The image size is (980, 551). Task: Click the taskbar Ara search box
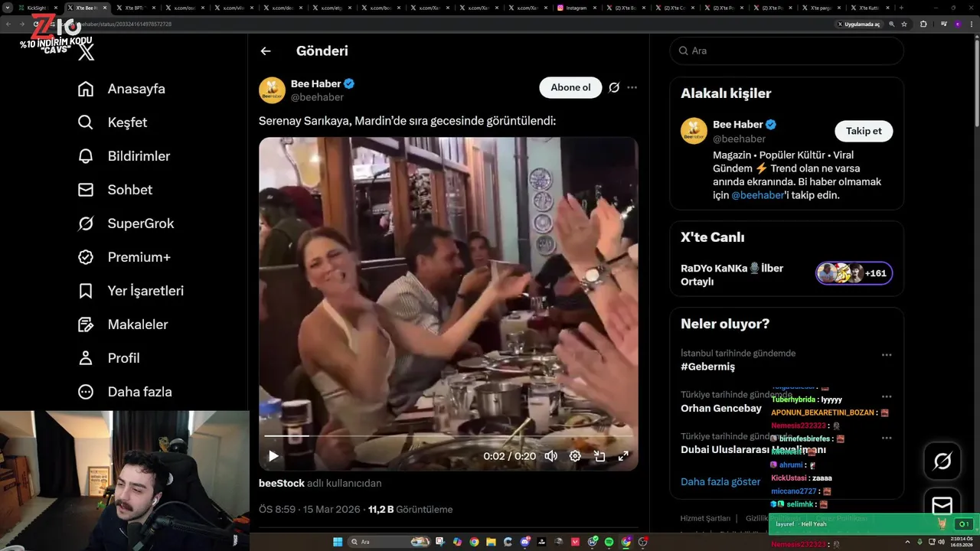[389, 542]
